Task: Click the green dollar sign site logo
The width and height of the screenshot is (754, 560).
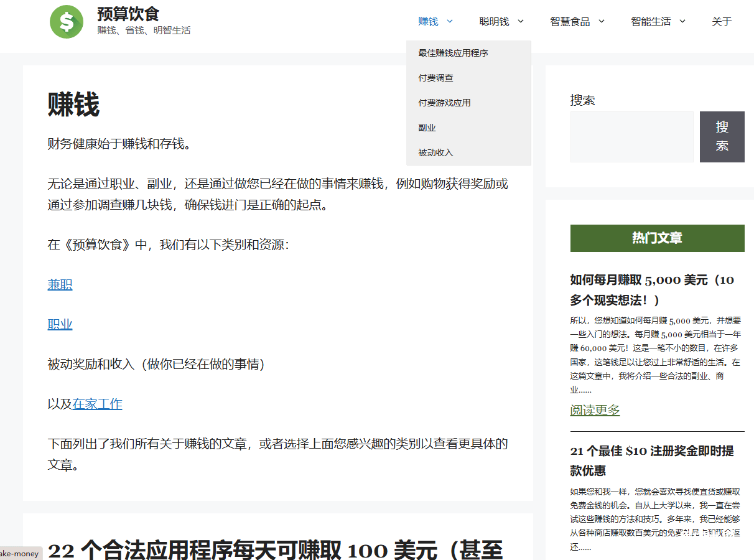Action: pyautogui.click(x=67, y=22)
